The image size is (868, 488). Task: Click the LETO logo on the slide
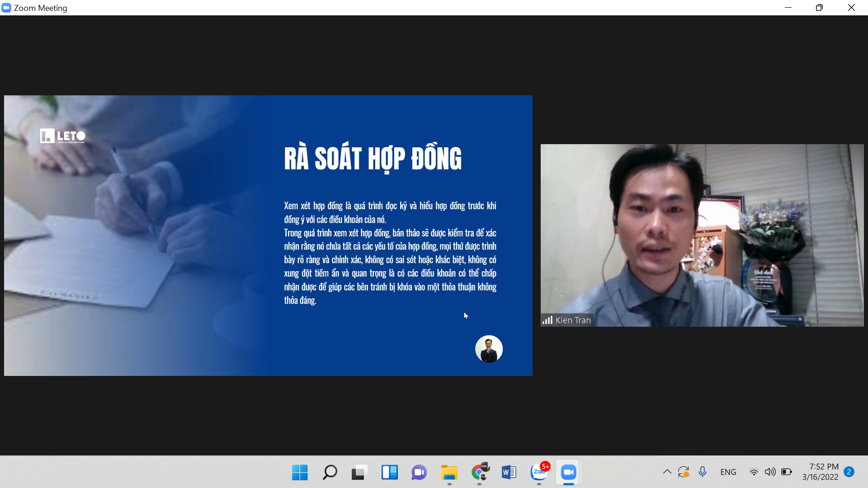pyautogui.click(x=63, y=136)
